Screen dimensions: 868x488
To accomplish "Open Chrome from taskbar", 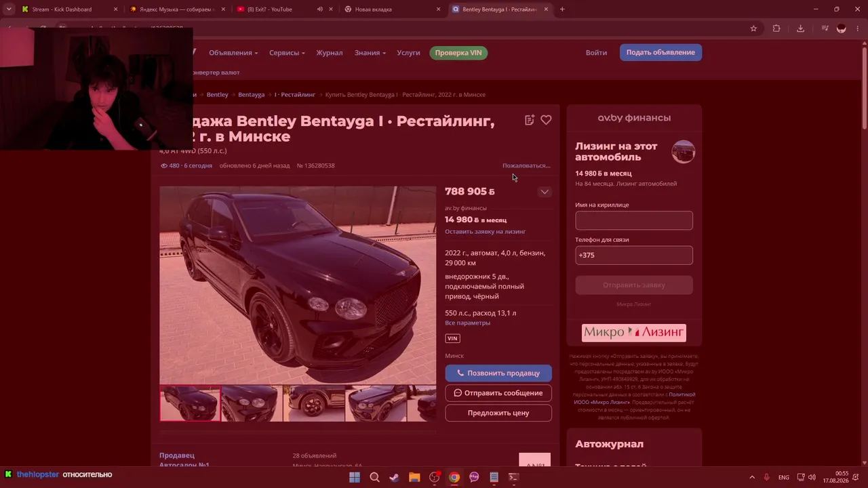I will click(454, 477).
